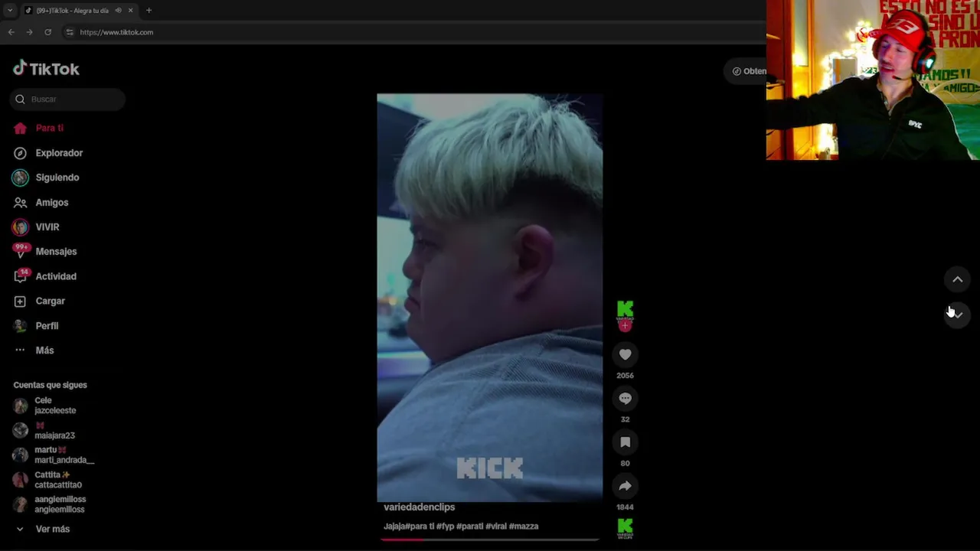Open Cargar upload page

[x=51, y=301]
